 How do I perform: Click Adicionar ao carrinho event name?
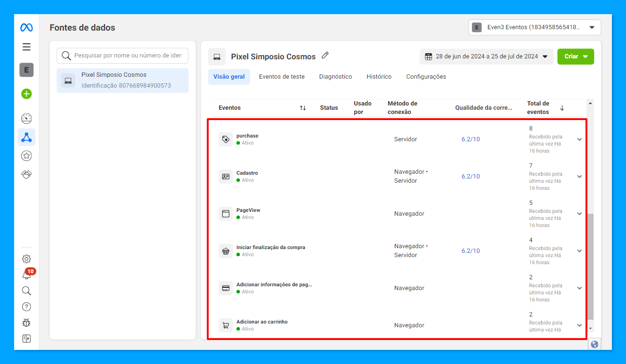click(262, 322)
